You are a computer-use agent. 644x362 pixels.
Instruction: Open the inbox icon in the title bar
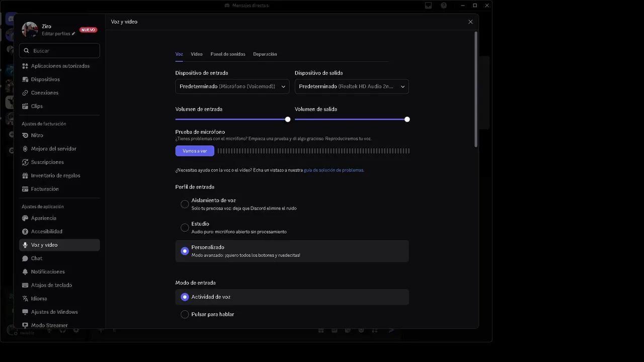(x=429, y=6)
